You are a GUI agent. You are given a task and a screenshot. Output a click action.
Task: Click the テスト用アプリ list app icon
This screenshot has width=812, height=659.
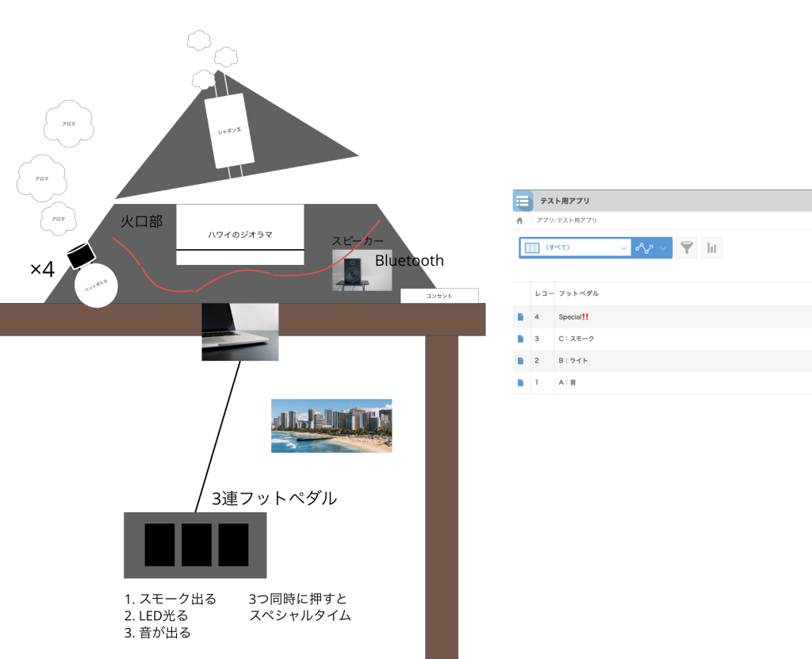[523, 201]
